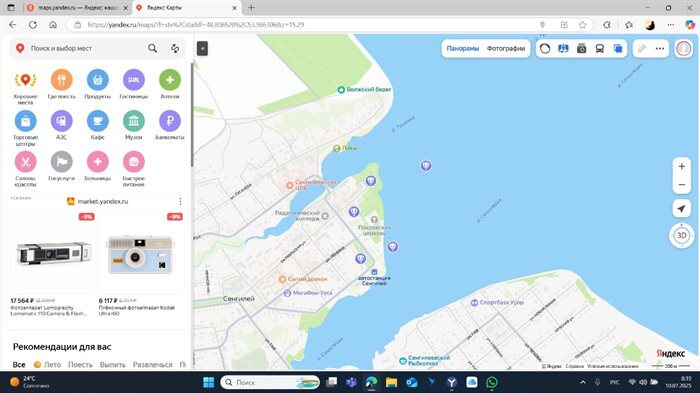The image size is (700, 393).
Task: Switch to the 'Поесть' recommendations tab
Action: [80, 364]
